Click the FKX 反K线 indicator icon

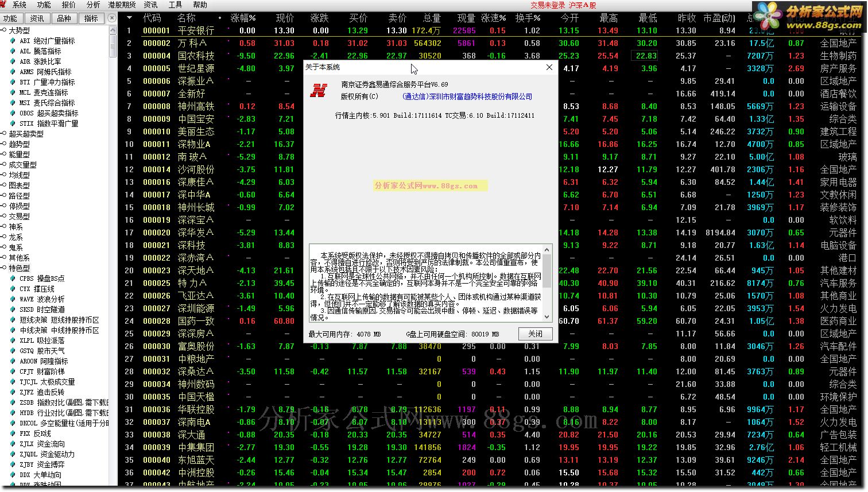[x=13, y=433]
